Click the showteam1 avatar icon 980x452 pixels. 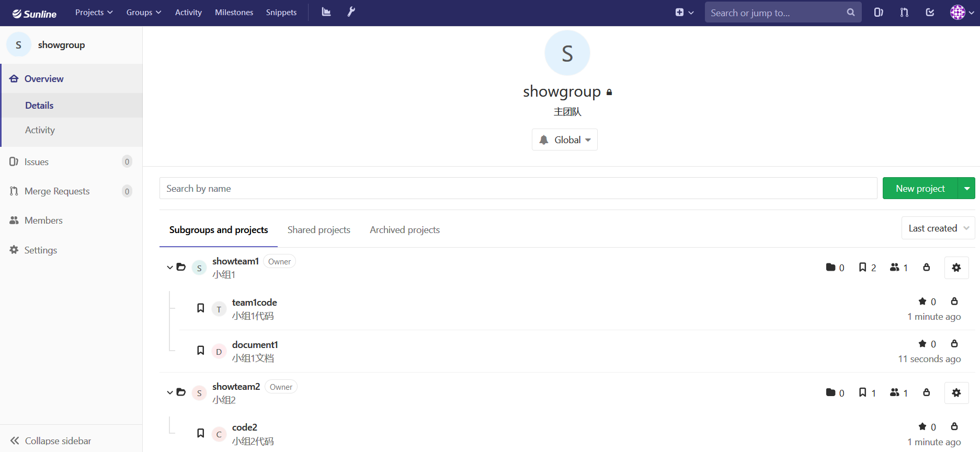click(199, 268)
